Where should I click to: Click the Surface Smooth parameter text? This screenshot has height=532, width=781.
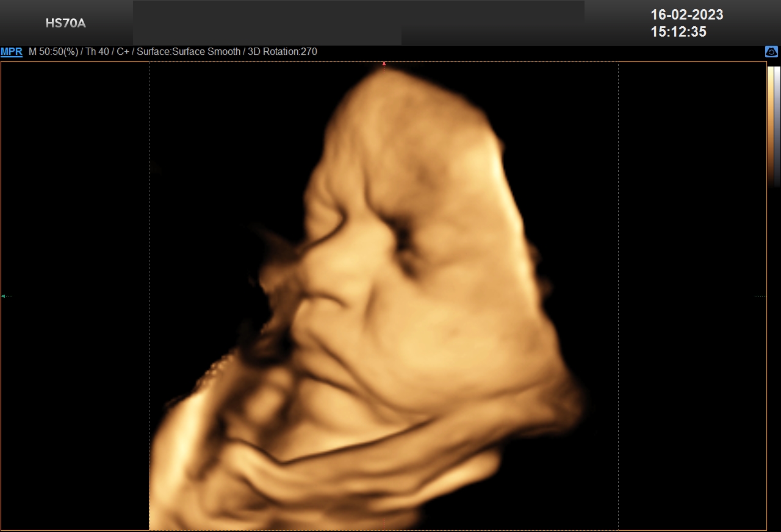(189, 52)
